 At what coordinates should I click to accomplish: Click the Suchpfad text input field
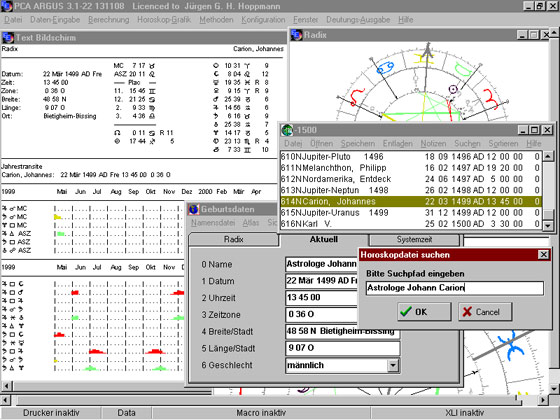[x=455, y=288]
